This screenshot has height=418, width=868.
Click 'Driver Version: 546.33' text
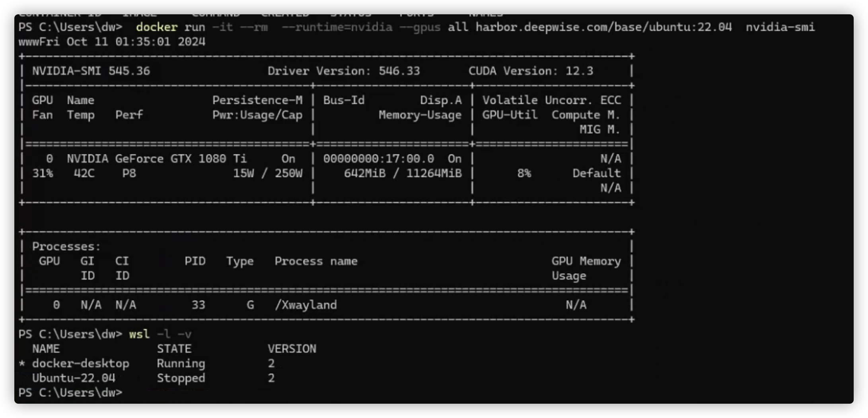coord(344,71)
